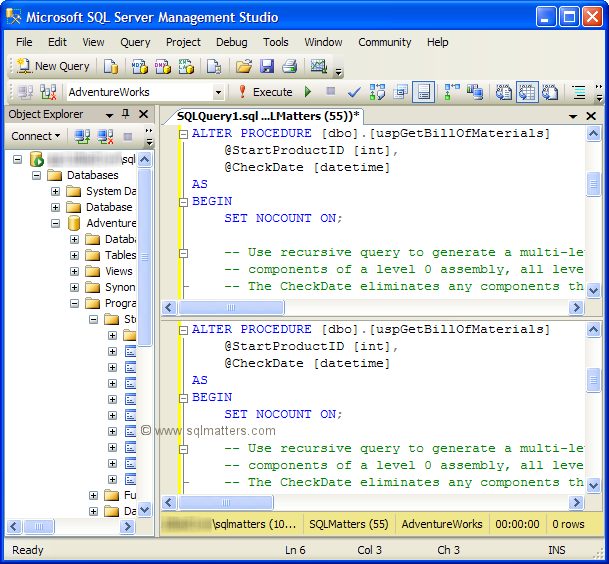Open the Edit menu
The width and height of the screenshot is (609, 564).
pyautogui.click(x=57, y=42)
